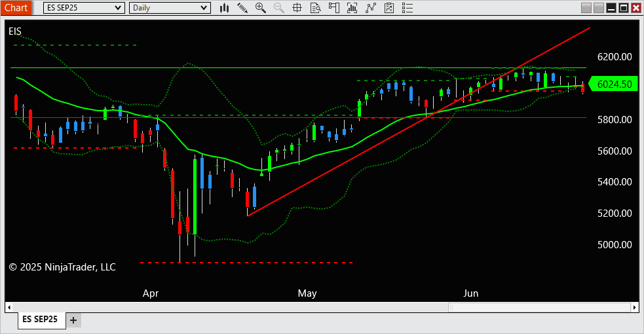Minimize the chart window

tap(611, 8)
